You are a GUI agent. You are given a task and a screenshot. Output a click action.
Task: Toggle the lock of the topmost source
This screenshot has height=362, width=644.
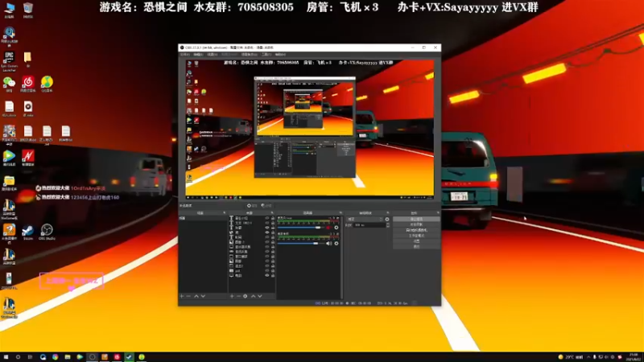click(273, 218)
